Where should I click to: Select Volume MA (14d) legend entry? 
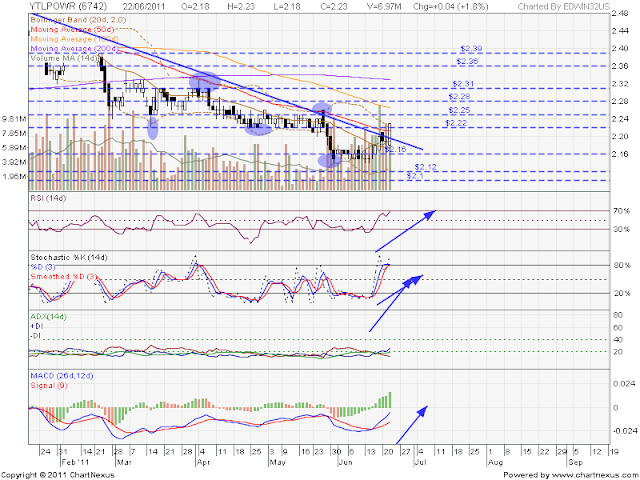coord(64,58)
